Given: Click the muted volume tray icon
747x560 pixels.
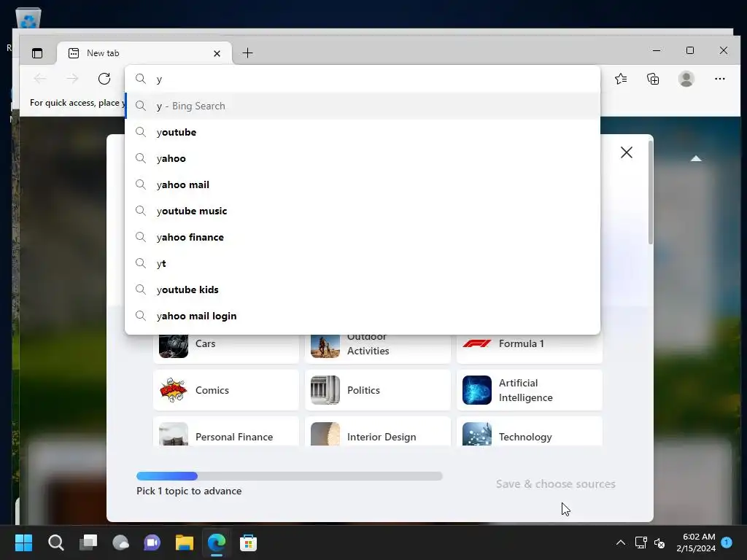Looking at the screenshot, I should pos(659,542).
